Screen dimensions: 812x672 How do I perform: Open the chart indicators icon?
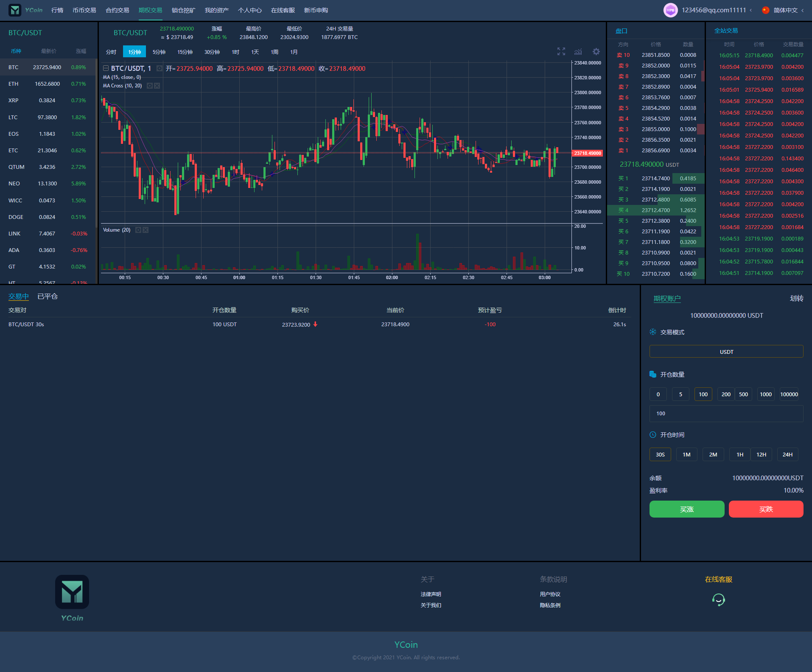pos(578,52)
